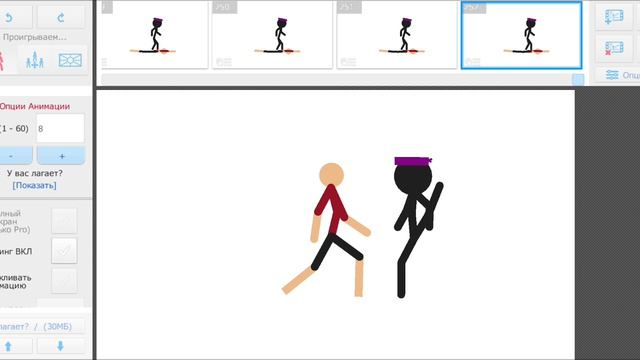Open the options sliders button
Screen dimensions: 640x360
click(617, 75)
